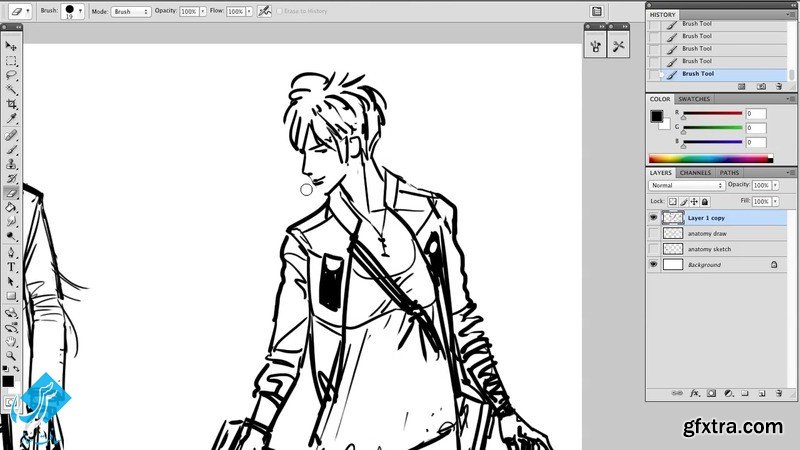
Task: Click the layer Opacity input field
Action: tap(760, 186)
